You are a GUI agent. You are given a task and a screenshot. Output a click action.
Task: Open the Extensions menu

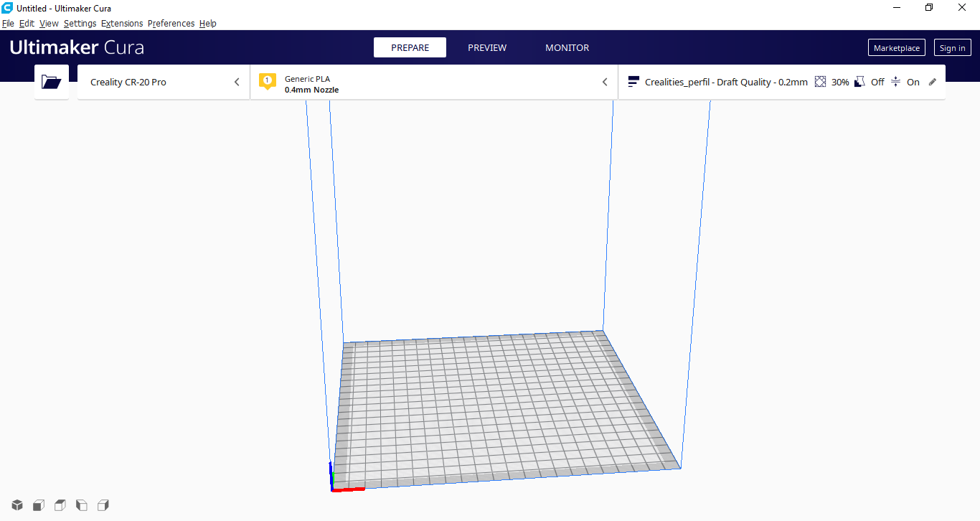point(122,24)
